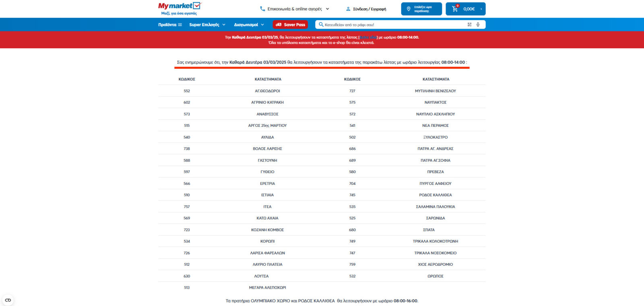
Task: Click the delivery truck icon on Saver Pass
Action: 279,25
